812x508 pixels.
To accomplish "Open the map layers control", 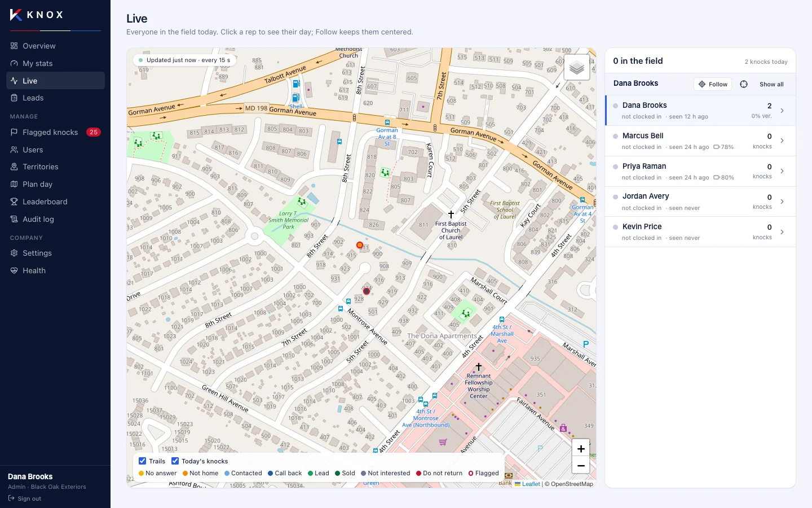I will 576,68.
